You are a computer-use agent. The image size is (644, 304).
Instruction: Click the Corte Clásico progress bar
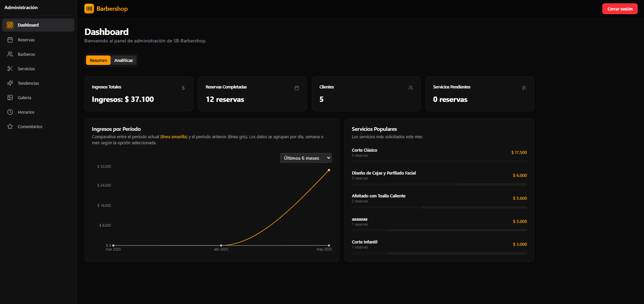(x=439, y=161)
